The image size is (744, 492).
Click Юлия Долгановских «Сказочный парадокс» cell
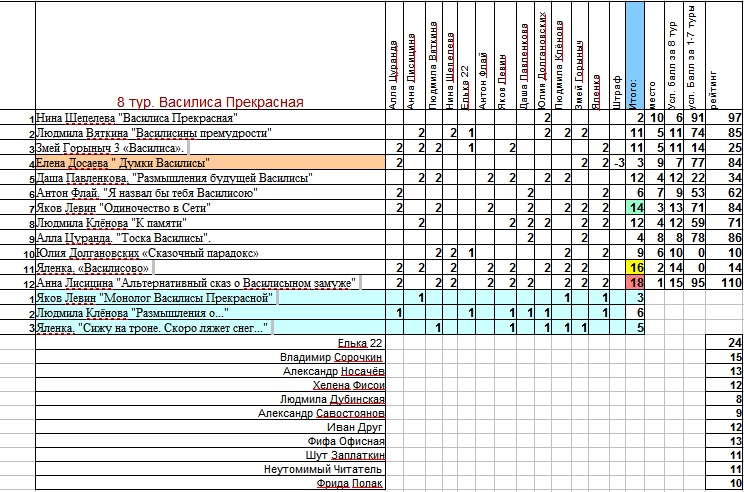(210, 253)
